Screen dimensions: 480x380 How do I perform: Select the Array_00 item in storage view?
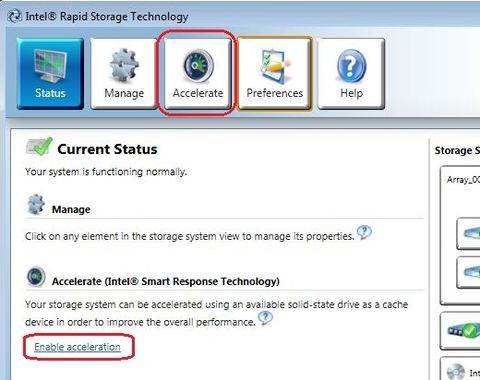point(463,180)
